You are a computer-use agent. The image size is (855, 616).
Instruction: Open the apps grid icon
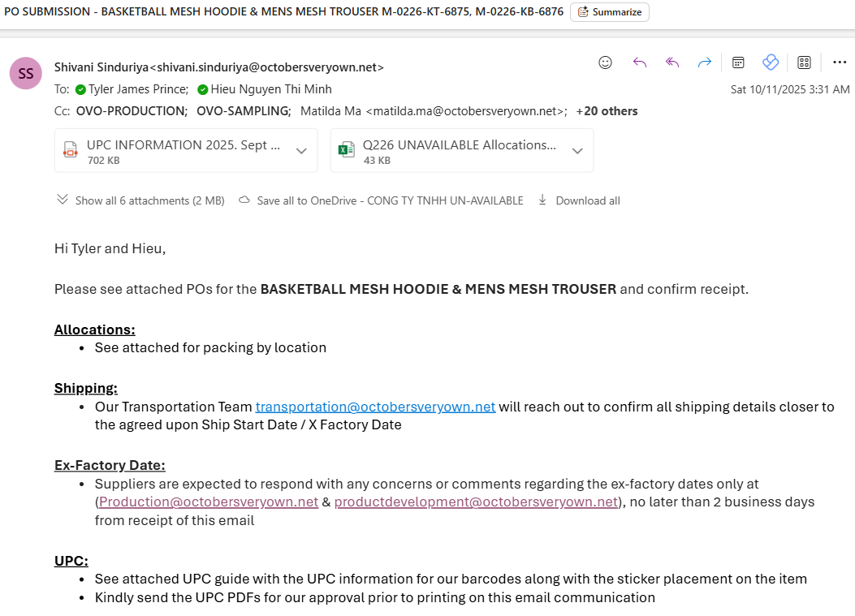point(805,62)
